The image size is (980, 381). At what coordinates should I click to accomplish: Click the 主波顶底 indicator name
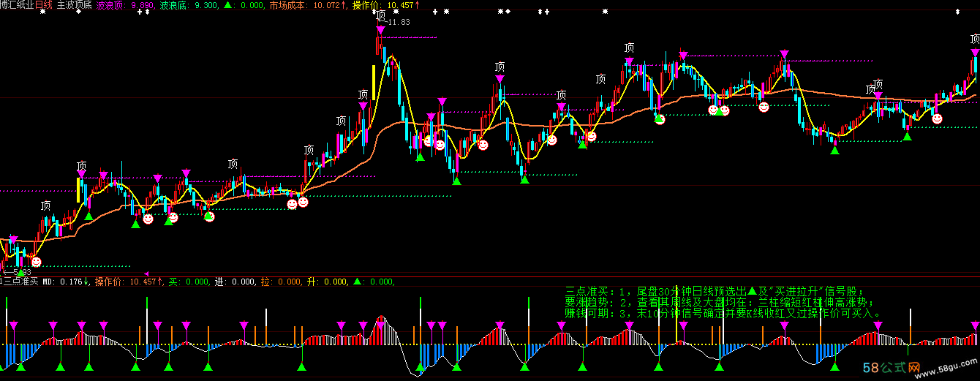pos(75,5)
